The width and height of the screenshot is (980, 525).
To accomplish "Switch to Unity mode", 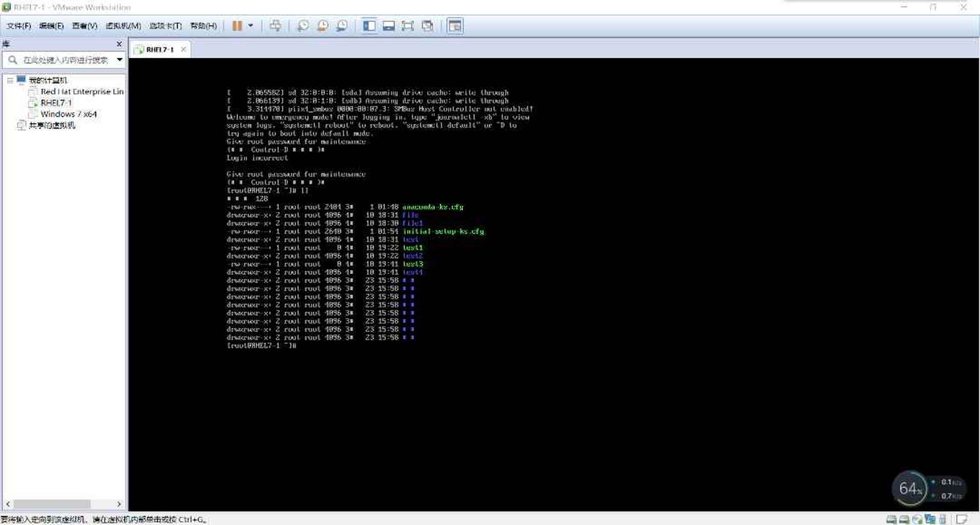I will pyautogui.click(x=427, y=26).
